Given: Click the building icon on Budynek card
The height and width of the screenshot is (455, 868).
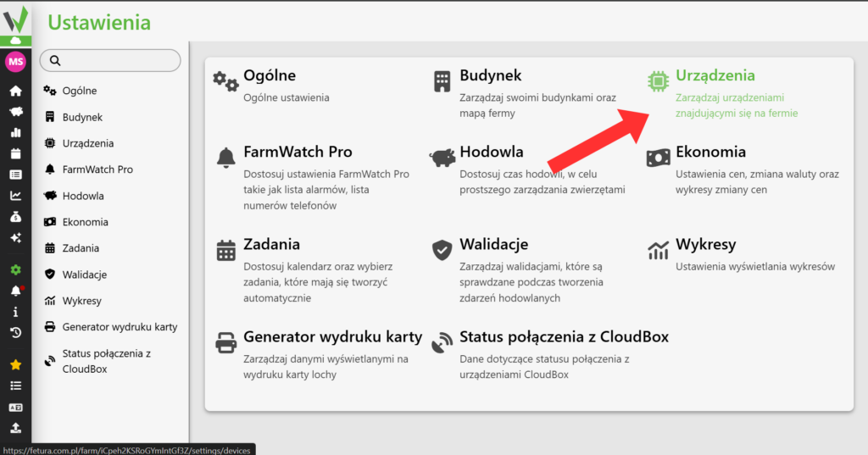Looking at the screenshot, I should click(442, 81).
